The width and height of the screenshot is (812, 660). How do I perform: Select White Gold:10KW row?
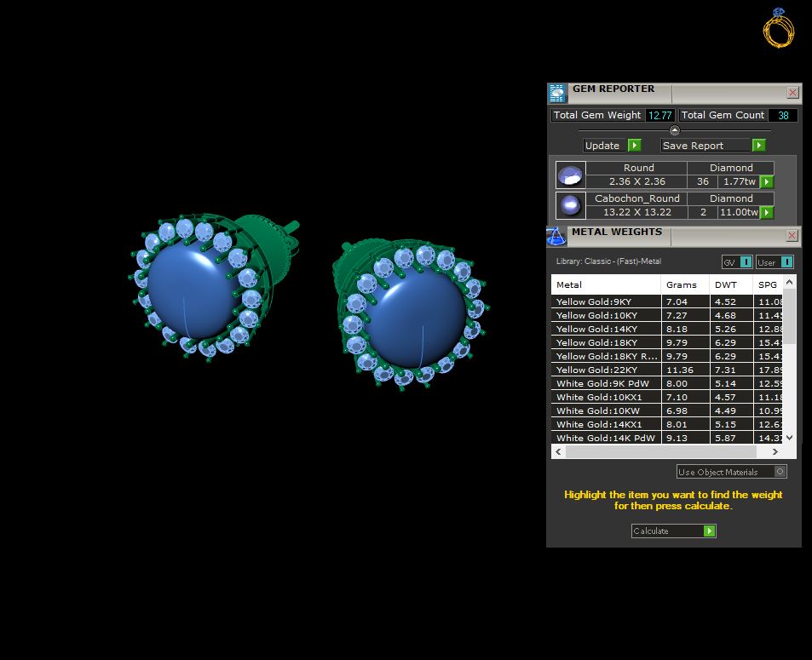pyautogui.click(x=666, y=411)
